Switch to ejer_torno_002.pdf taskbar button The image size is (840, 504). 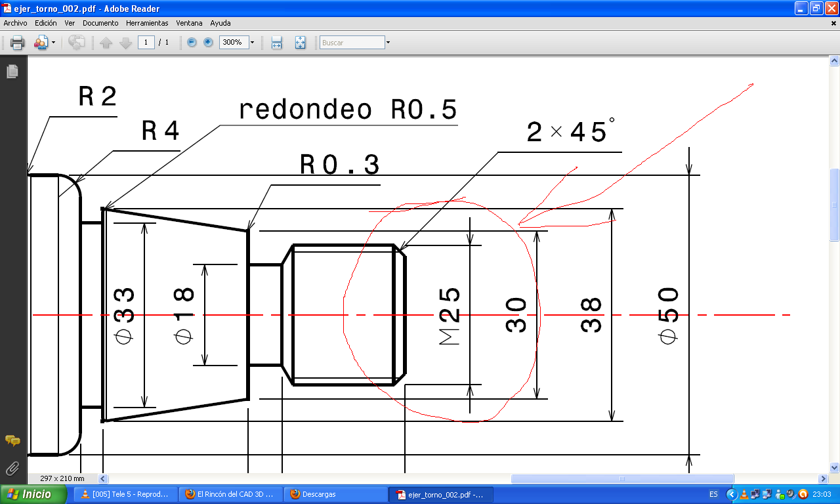pos(440,494)
